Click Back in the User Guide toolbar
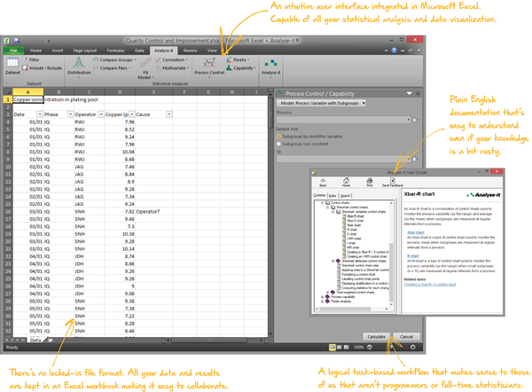Screen dimensions: 532x392 (323, 183)
